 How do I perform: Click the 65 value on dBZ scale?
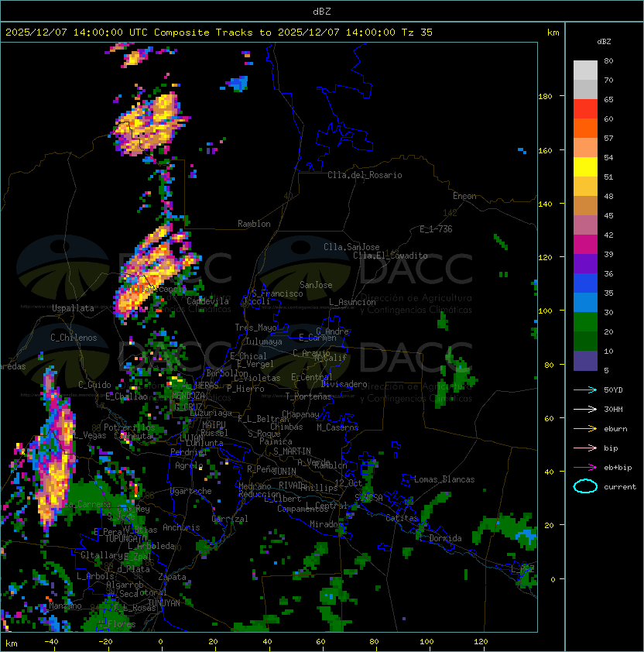pos(608,100)
